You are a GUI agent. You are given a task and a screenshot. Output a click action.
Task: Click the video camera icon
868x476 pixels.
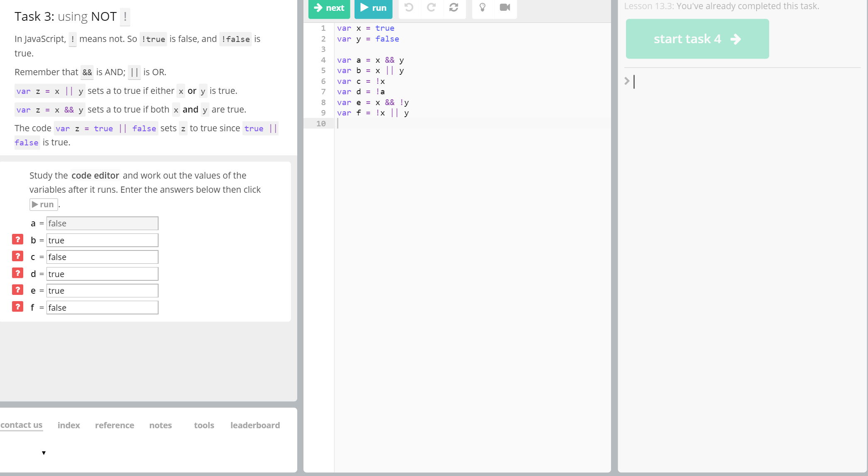click(505, 7)
